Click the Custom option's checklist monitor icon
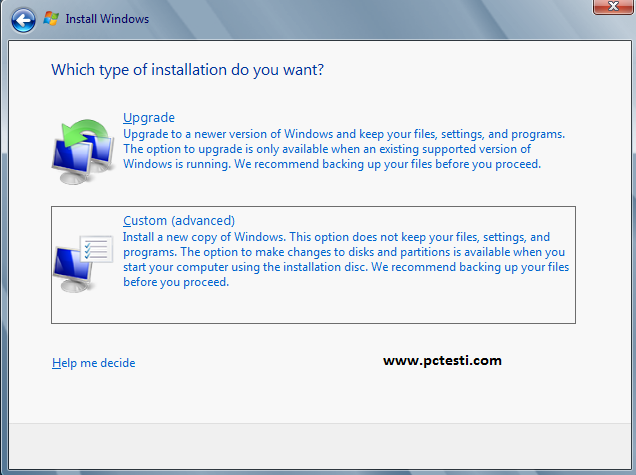Image resolution: width=636 pixels, height=475 pixels. point(82,263)
